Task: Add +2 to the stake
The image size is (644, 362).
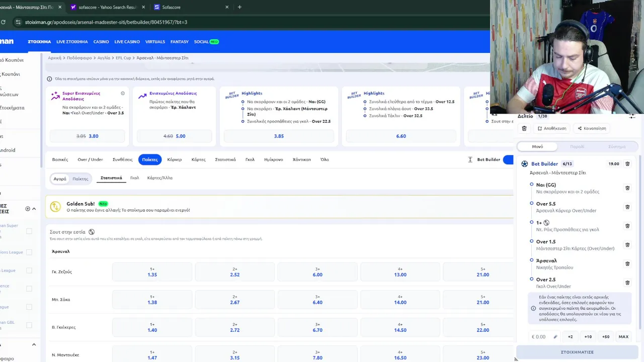Action: click(571, 337)
